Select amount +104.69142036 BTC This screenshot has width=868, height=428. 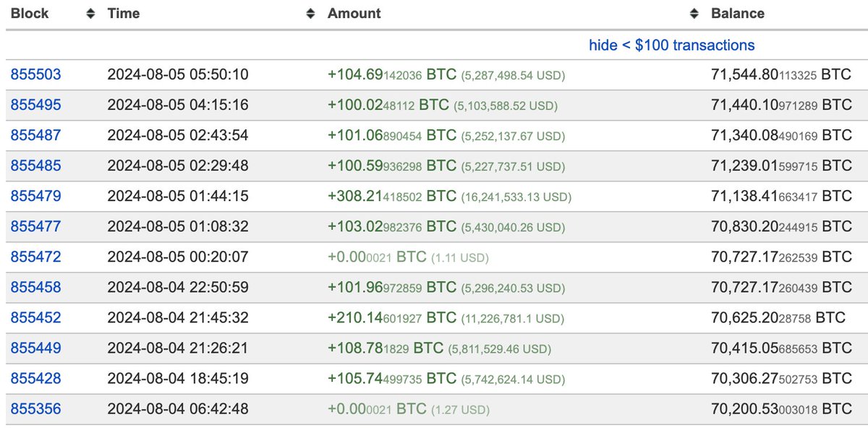392,74
